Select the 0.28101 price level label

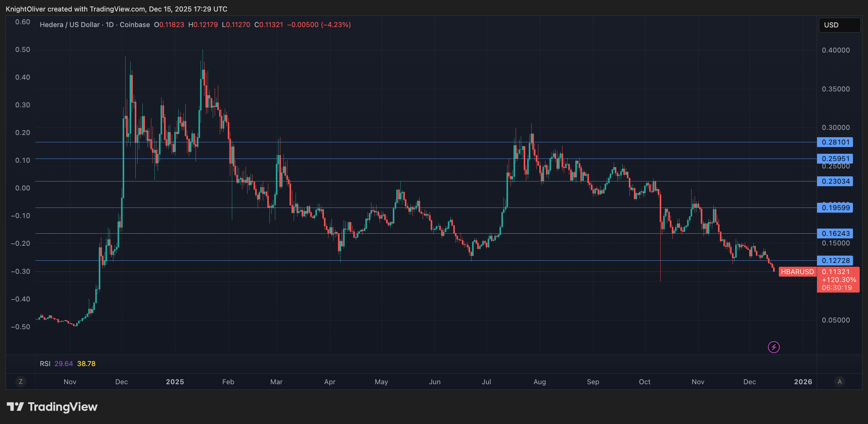click(x=835, y=142)
